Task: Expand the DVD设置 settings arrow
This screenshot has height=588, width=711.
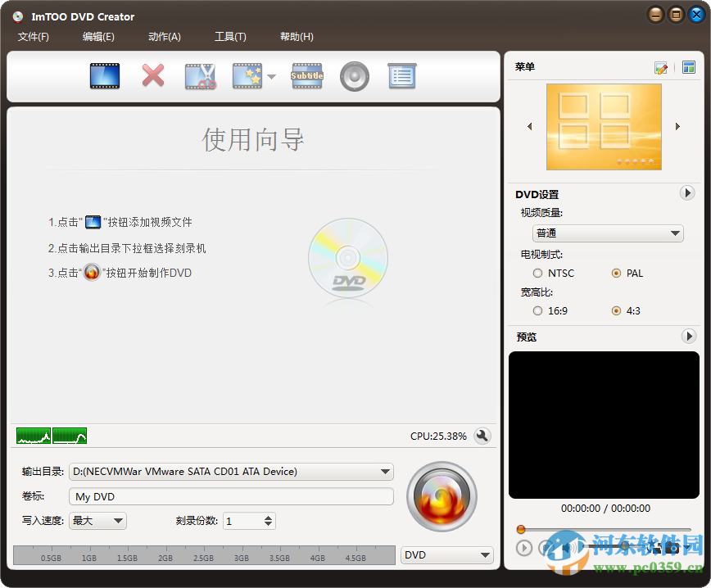Action: pyautogui.click(x=687, y=192)
